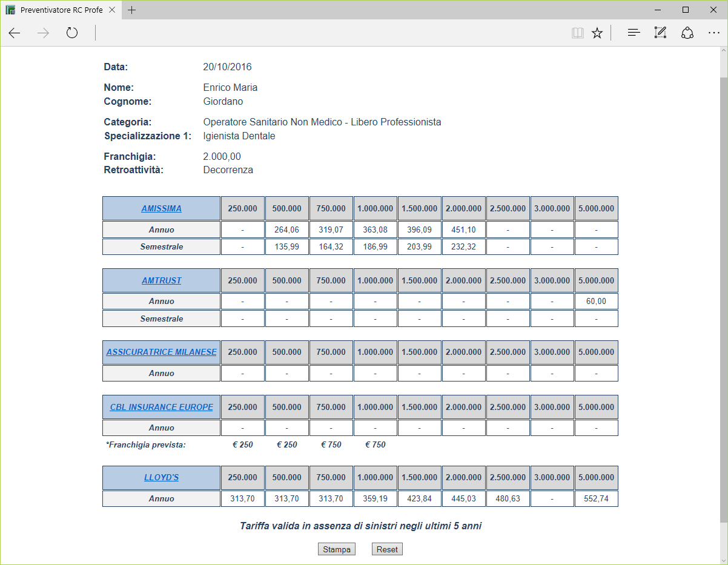Select Lloyd's price 423,84
This screenshot has height=565, width=728.
pyautogui.click(x=420, y=498)
